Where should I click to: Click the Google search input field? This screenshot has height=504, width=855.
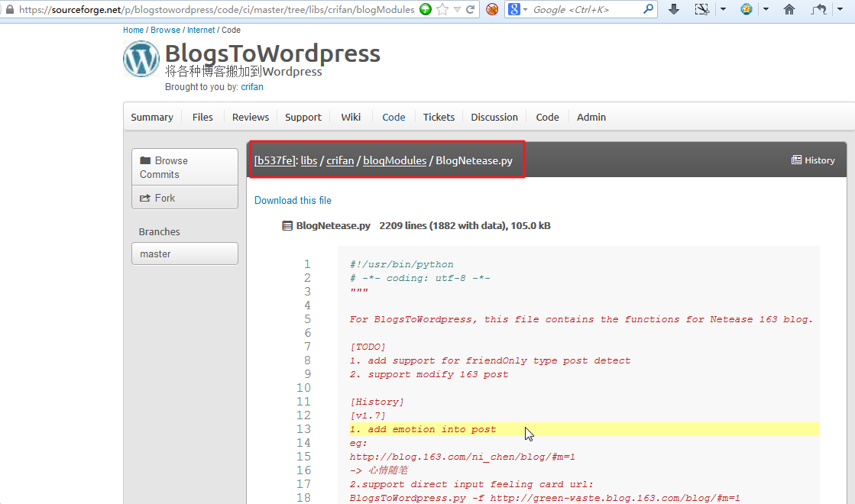click(586, 9)
